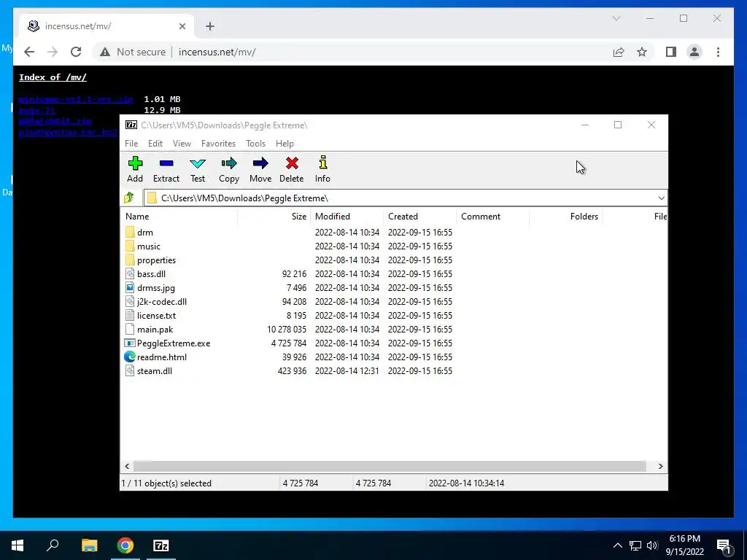The width and height of the screenshot is (747, 560).
Task: Click Chrome's reload page icon
Action: pyautogui.click(x=76, y=52)
